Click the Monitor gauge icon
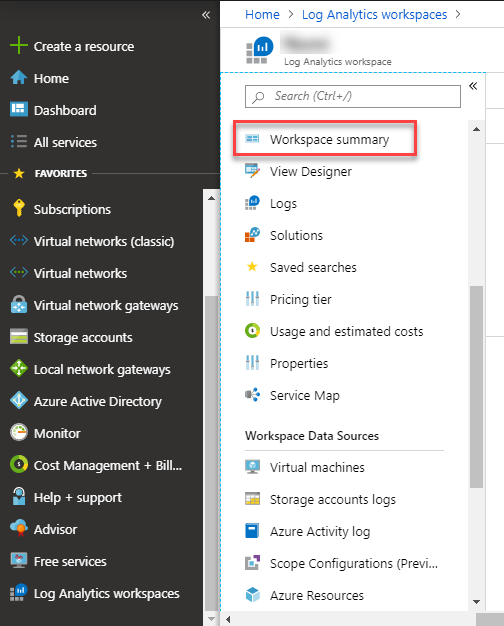504x626 pixels. [x=18, y=432]
